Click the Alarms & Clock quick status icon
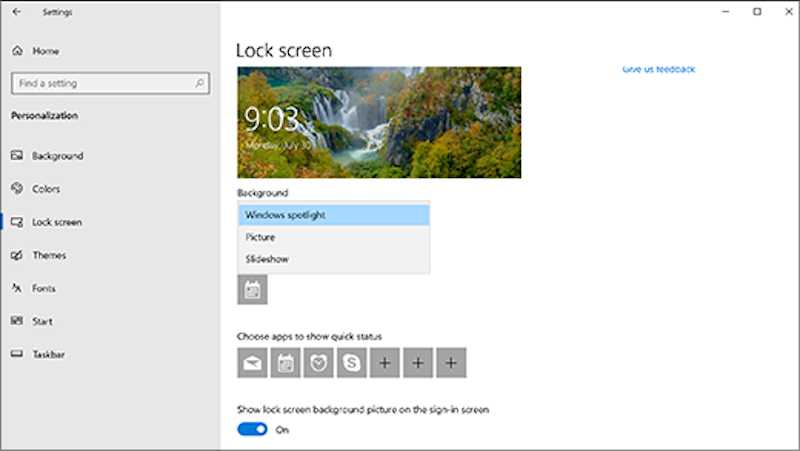The width and height of the screenshot is (800, 451). (x=318, y=363)
